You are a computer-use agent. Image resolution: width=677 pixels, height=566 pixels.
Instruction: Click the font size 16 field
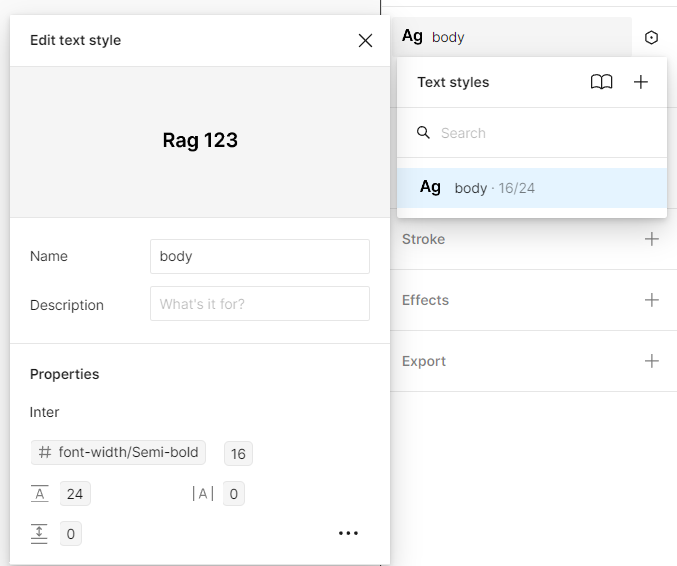[238, 454]
